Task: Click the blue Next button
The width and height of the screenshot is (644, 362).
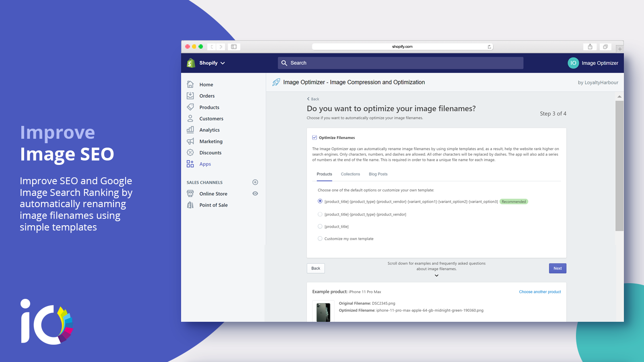Action: [x=557, y=268]
